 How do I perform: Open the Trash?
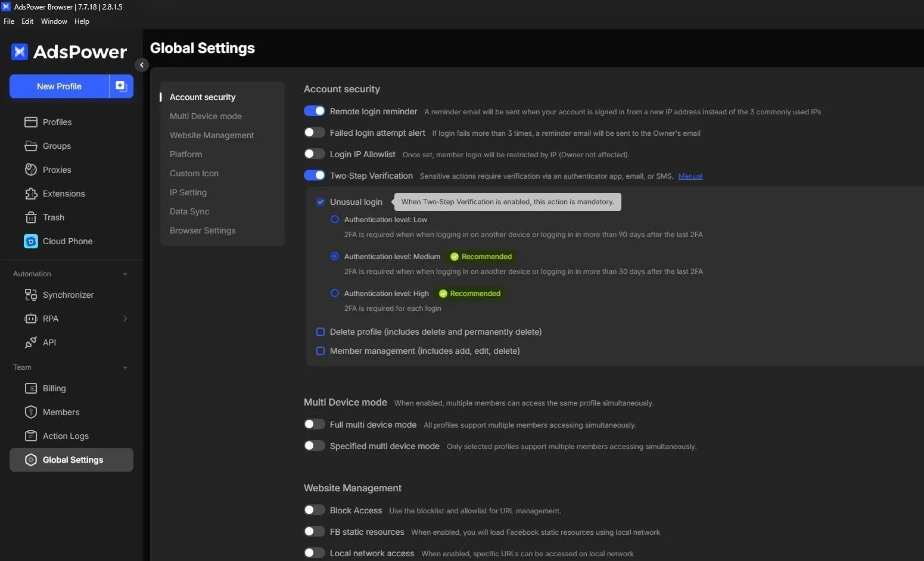[x=52, y=217]
